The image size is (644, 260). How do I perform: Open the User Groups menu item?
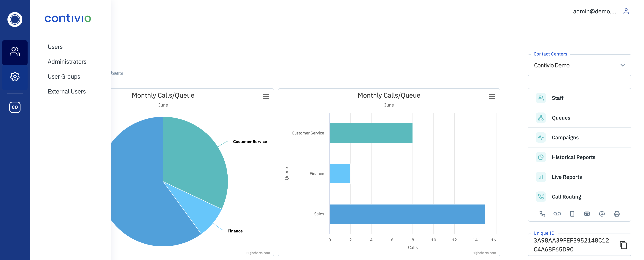[64, 77]
